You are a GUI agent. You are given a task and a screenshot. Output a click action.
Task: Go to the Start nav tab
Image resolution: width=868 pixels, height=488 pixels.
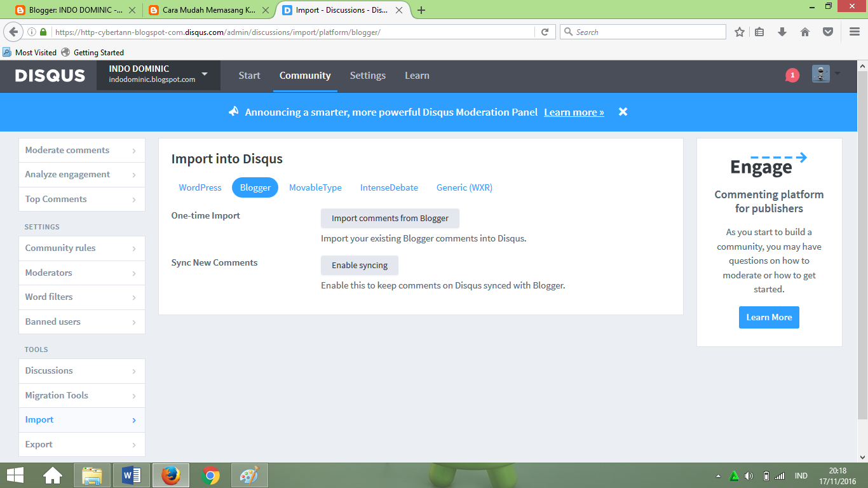point(249,76)
